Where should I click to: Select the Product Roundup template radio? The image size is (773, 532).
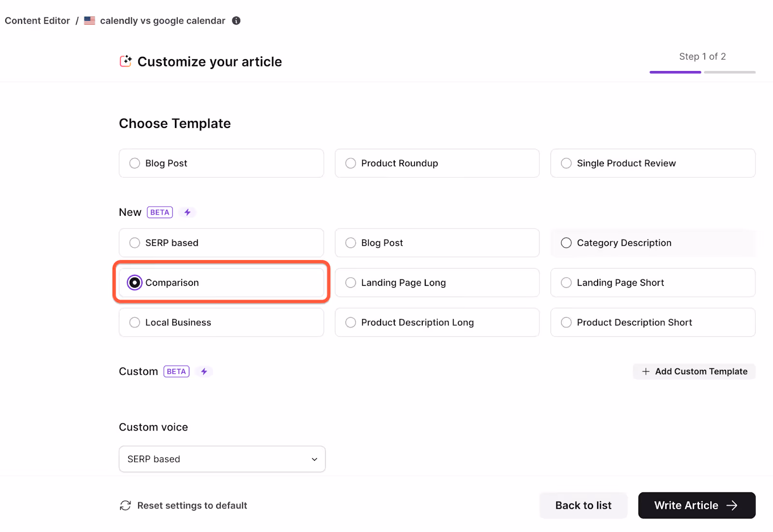351,163
